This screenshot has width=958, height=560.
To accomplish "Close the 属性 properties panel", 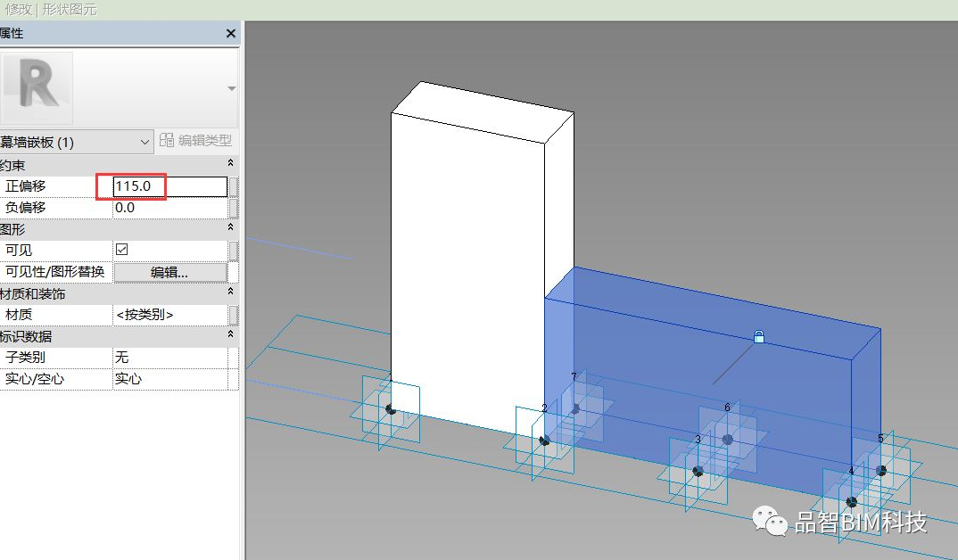I will tap(231, 33).
